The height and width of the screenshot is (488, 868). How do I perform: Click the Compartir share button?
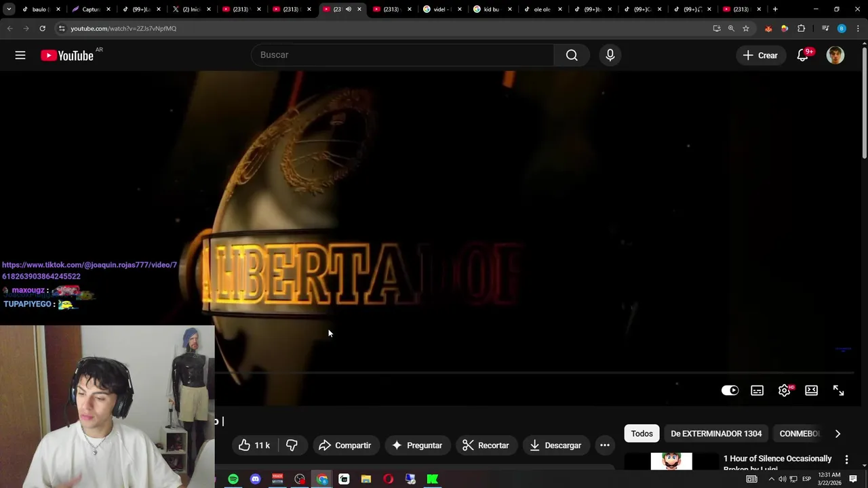tap(344, 445)
